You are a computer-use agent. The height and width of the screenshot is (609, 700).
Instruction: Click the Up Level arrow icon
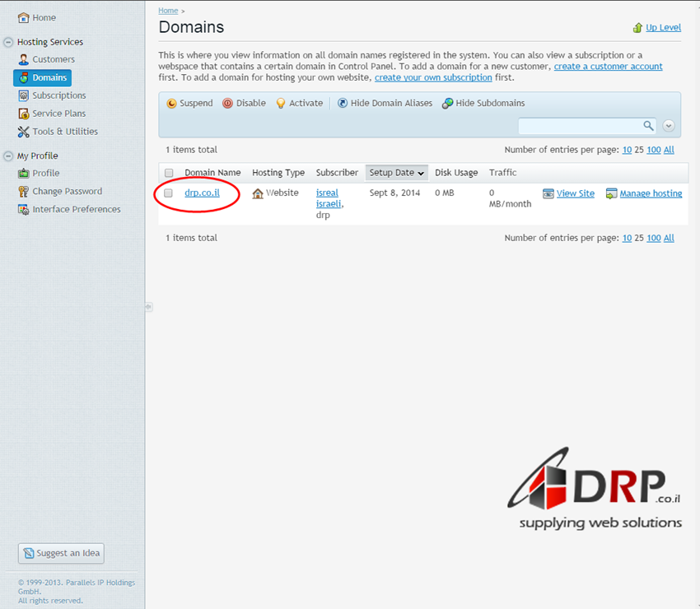(x=637, y=28)
